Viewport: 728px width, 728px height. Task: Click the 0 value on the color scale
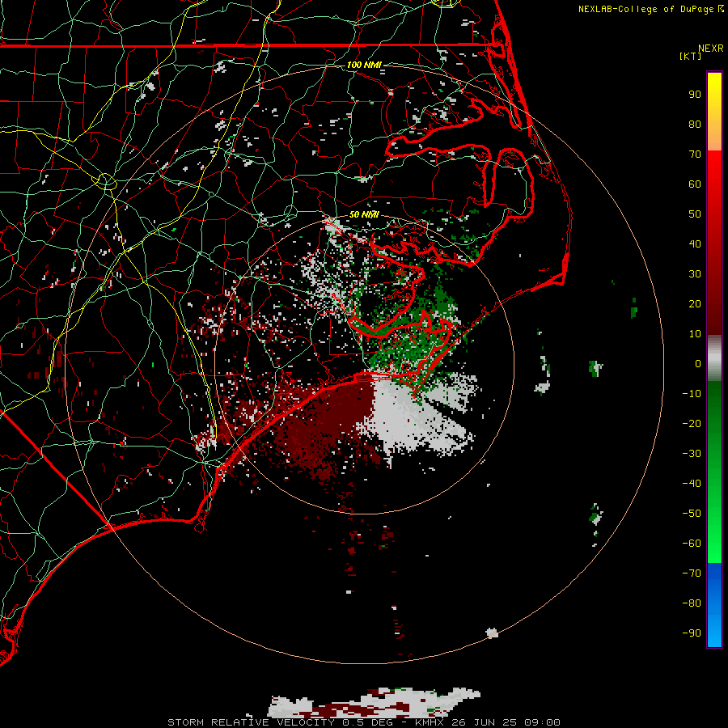698,364
